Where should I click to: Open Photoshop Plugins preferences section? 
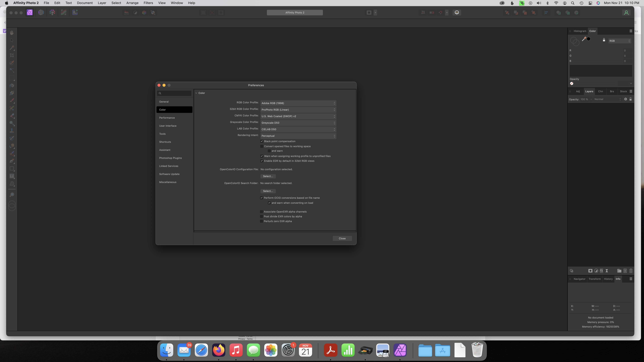[174, 158]
